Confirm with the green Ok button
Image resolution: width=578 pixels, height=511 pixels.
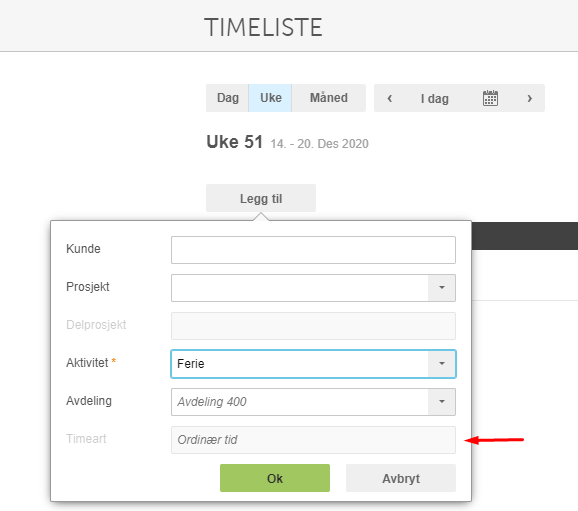coord(275,478)
